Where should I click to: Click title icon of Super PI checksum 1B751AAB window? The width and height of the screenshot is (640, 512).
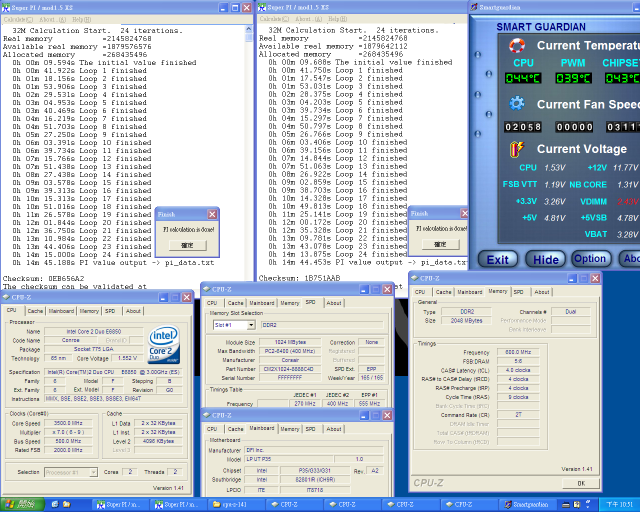coord(262,7)
